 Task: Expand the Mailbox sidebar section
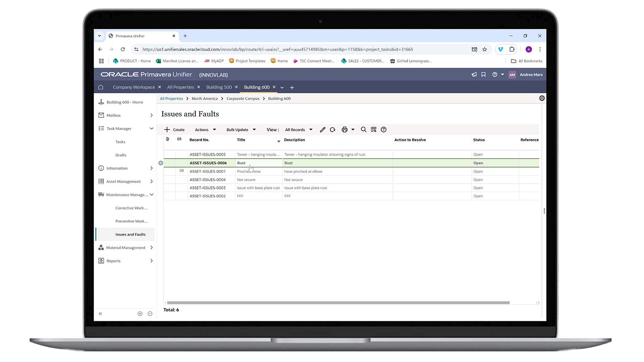pos(152,115)
